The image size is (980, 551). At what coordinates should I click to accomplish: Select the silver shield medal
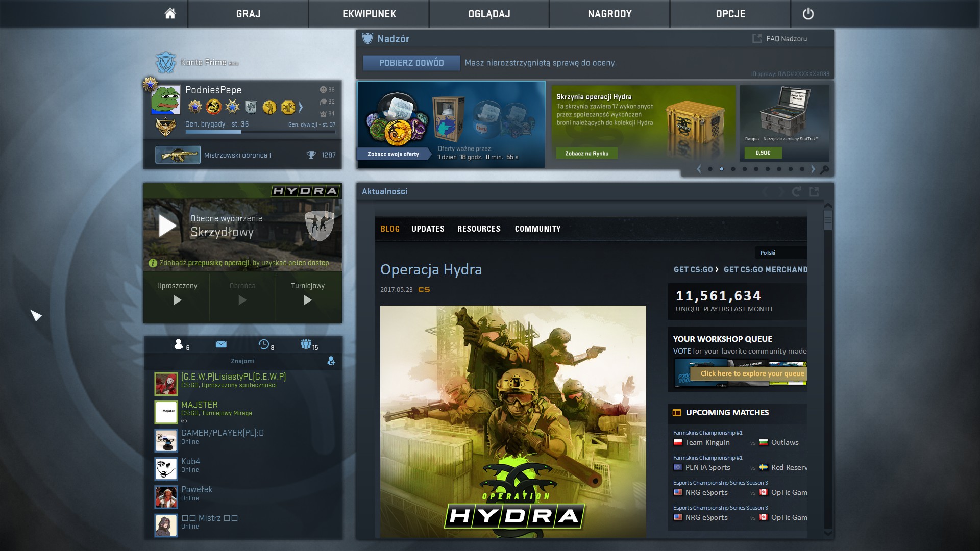click(251, 107)
